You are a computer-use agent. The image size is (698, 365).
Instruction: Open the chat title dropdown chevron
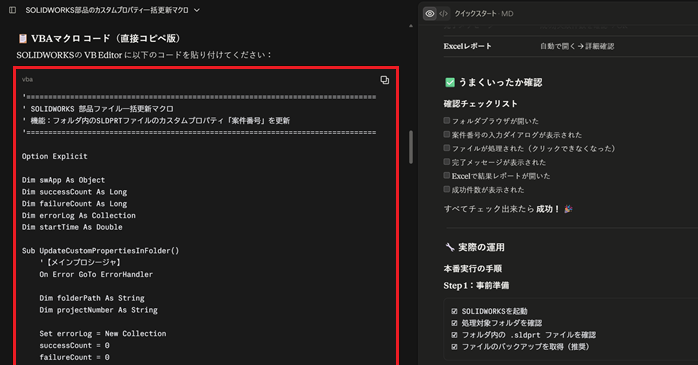(x=197, y=10)
